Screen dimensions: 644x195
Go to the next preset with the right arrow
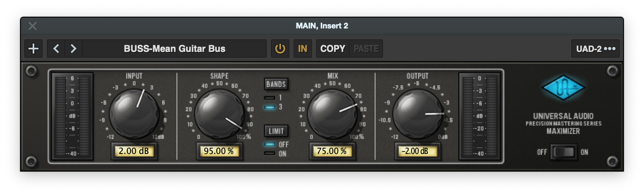pos(74,49)
